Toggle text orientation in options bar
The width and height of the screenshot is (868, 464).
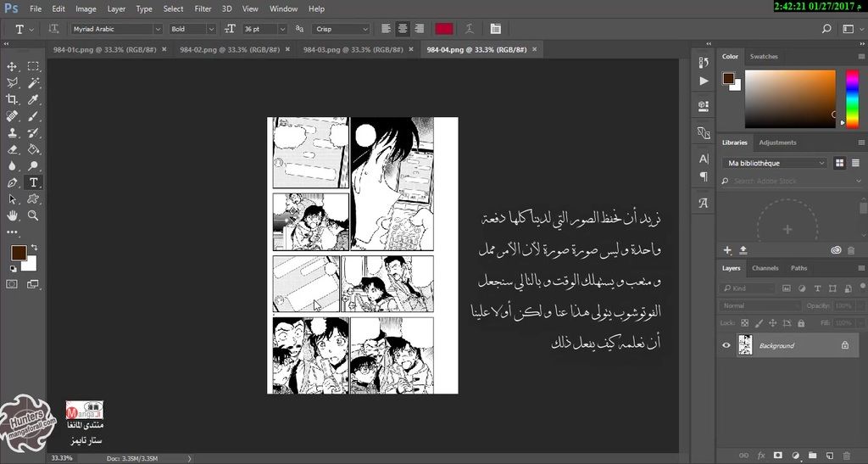(53, 29)
